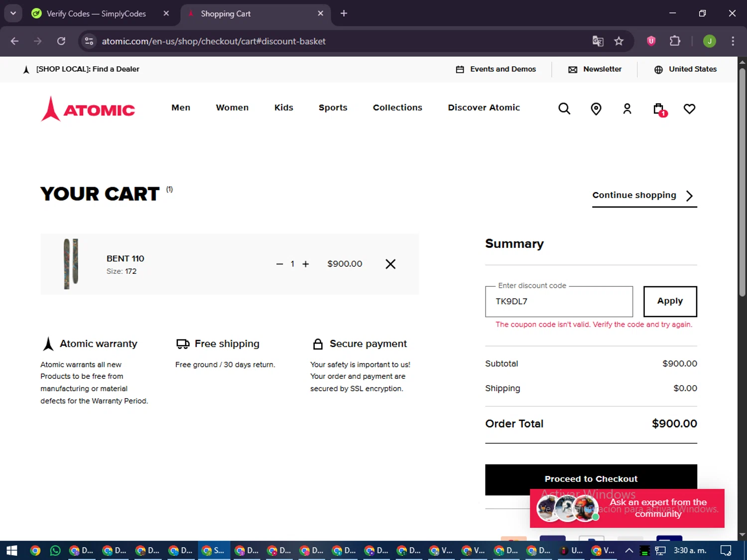Open the Newsletter link
Image resolution: width=747 pixels, height=560 pixels.
pyautogui.click(x=595, y=69)
